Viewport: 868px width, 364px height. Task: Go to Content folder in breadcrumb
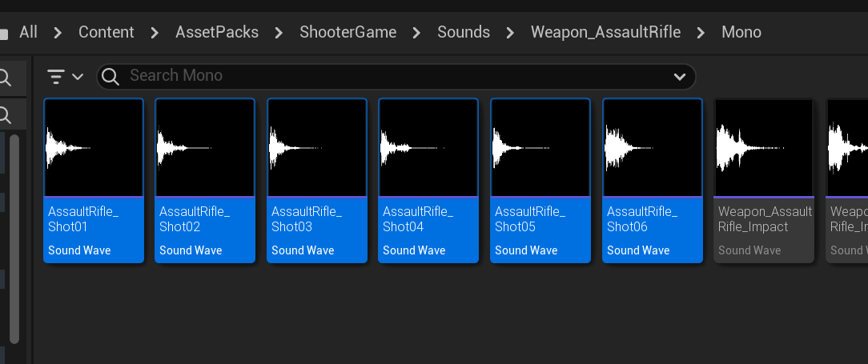coord(106,32)
